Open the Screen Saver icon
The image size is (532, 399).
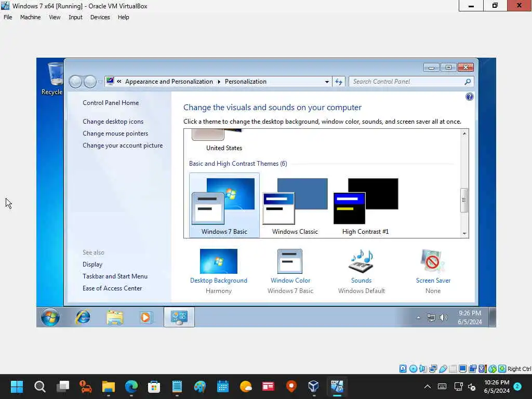(433, 261)
